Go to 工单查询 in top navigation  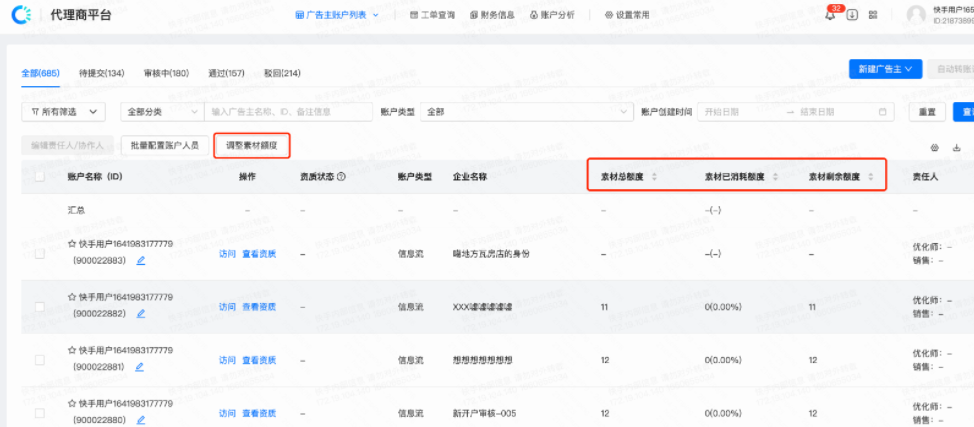[x=432, y=15]
